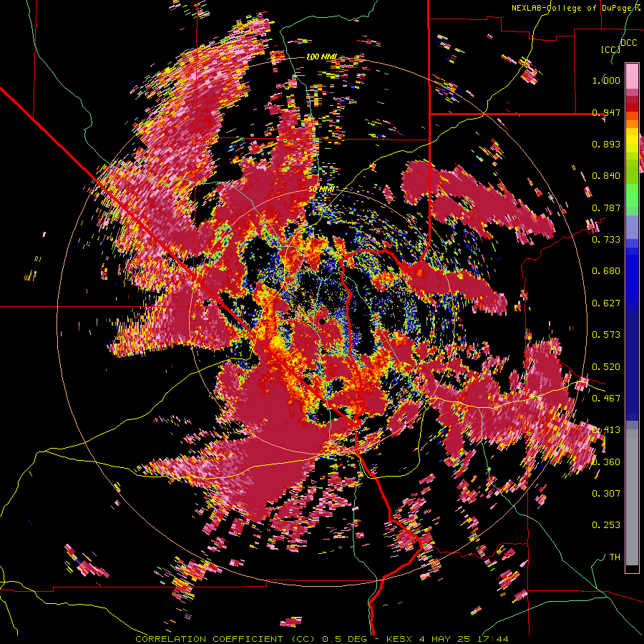The height and width of the screenshot is (644, 644).
Task: Select the 0.840 legend value
Action: point(606,176)
